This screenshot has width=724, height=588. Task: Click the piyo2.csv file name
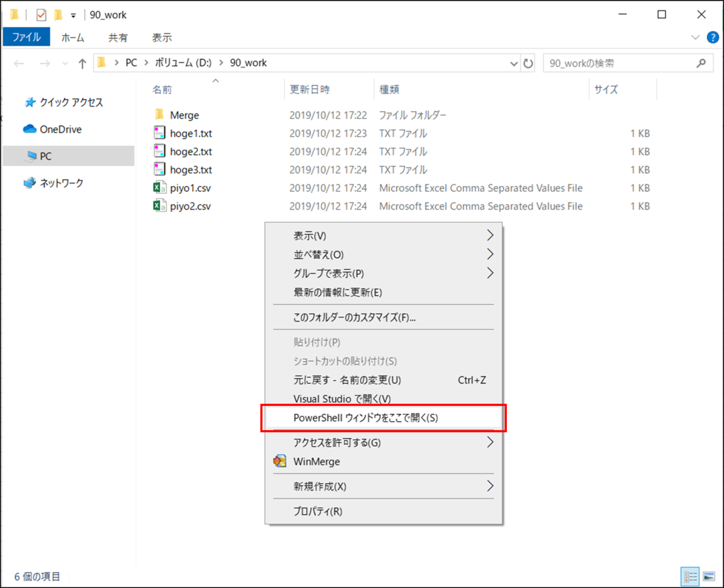coord(191,206)
